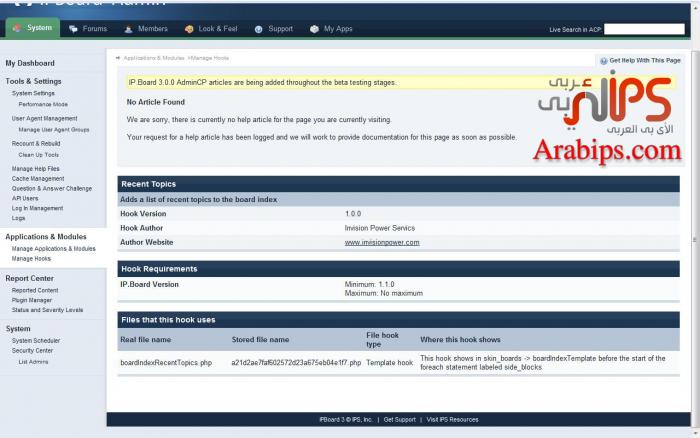
Task: Go to My Dashboard
Action: point(30,63)
